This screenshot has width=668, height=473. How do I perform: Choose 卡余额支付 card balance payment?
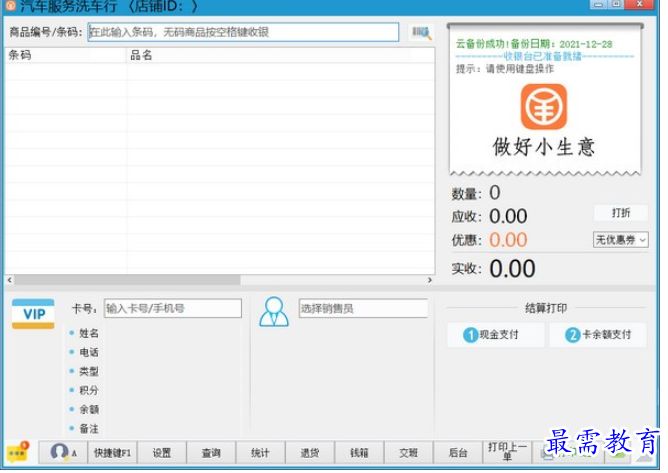(598, 335)
